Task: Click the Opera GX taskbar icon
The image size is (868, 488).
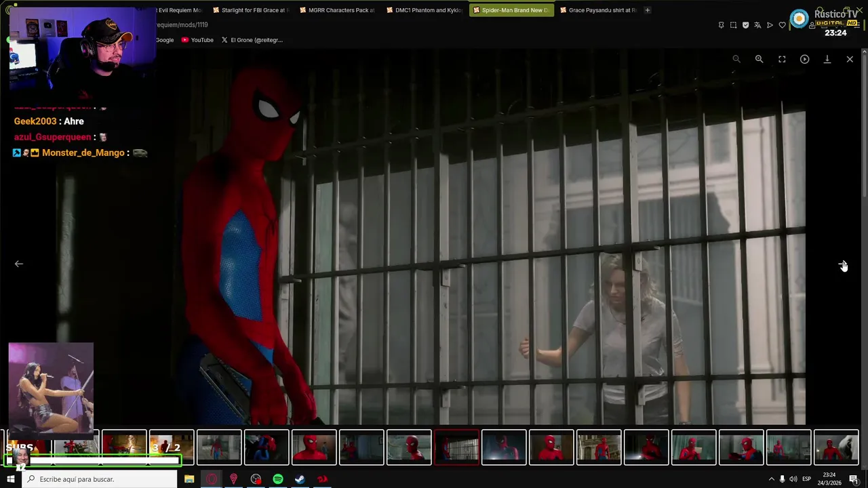Action: [x=212, y=479]
